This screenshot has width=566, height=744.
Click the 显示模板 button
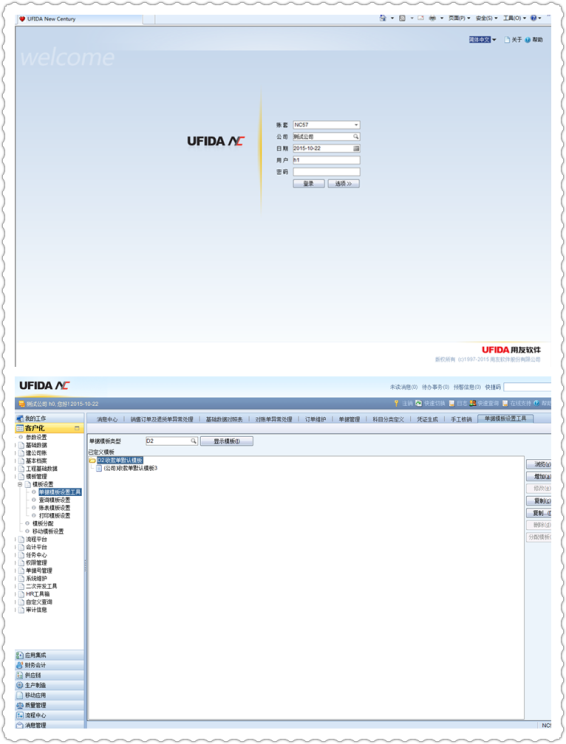[227, 441]
